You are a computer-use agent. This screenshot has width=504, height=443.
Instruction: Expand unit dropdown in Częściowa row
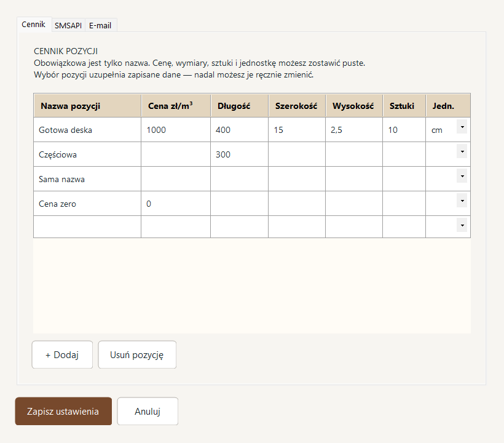(x=462, y=151)
